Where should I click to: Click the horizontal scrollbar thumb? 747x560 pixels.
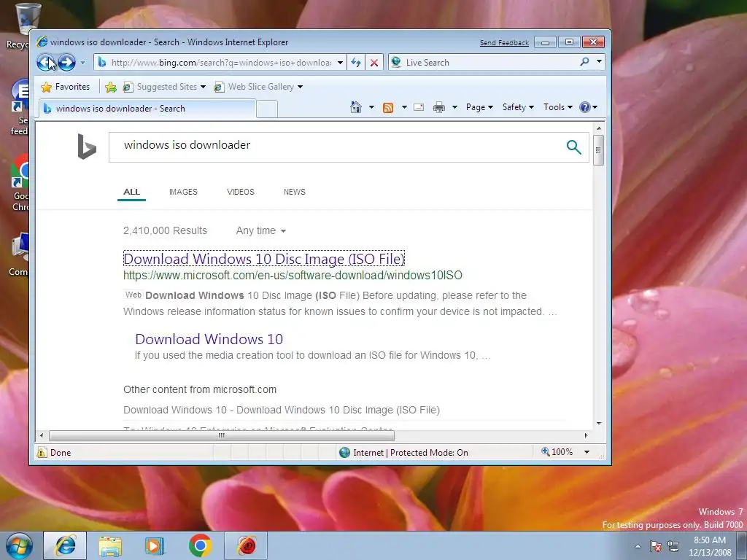222,435
